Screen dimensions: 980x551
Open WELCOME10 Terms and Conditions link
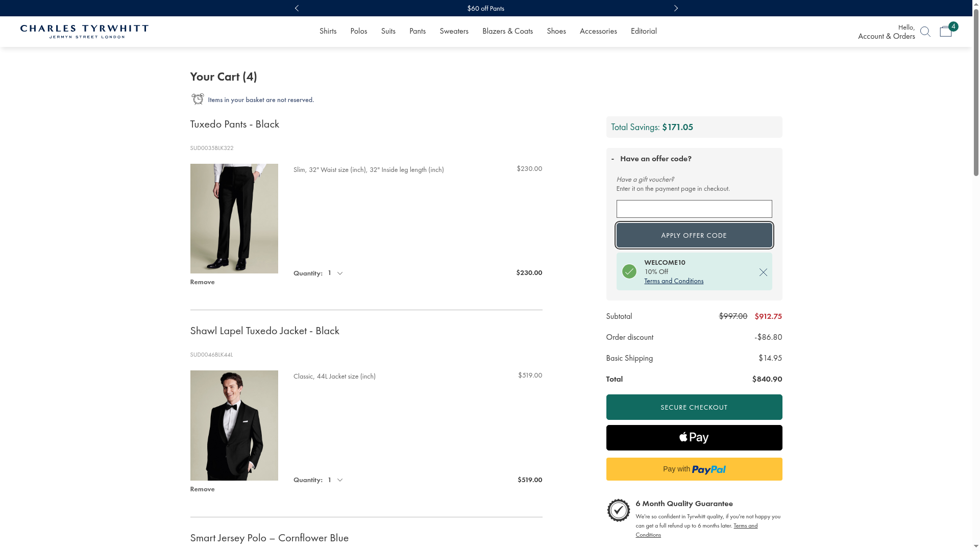(x=673, y=281)
